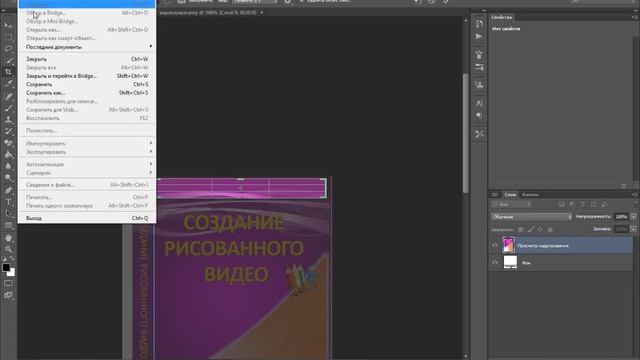Select the Фон layer thumbnail

point(510,262)
